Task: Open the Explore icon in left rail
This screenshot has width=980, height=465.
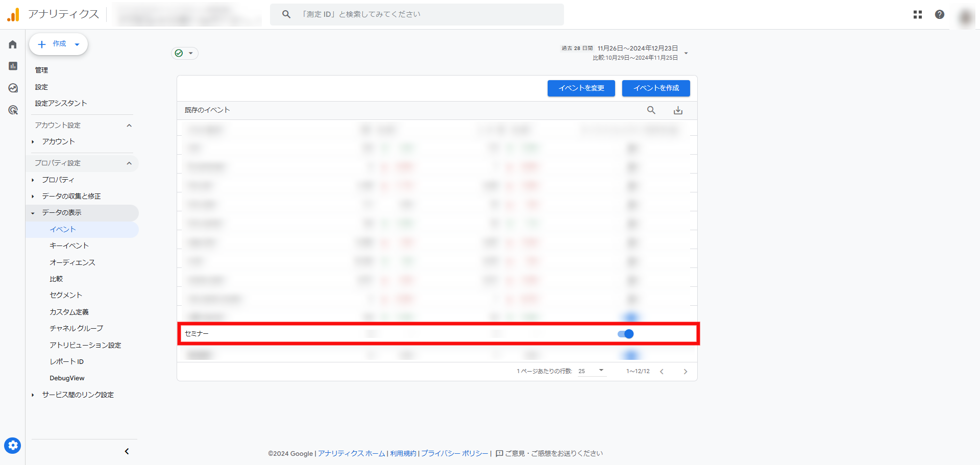Action: [13, 88]
